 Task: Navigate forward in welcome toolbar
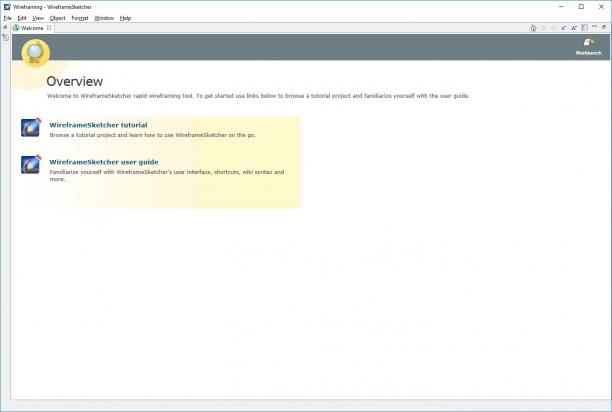pyautogui.click(x=553, y=28)
